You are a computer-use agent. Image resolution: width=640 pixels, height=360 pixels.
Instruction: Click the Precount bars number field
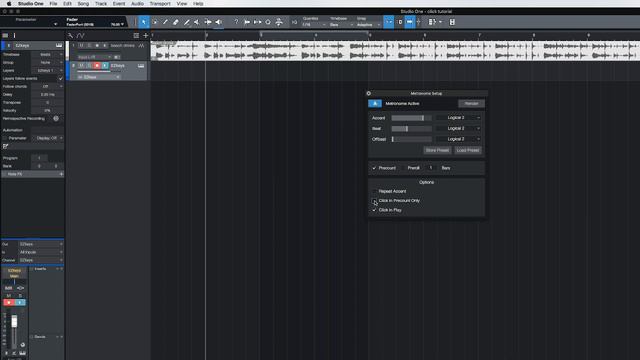431,168
